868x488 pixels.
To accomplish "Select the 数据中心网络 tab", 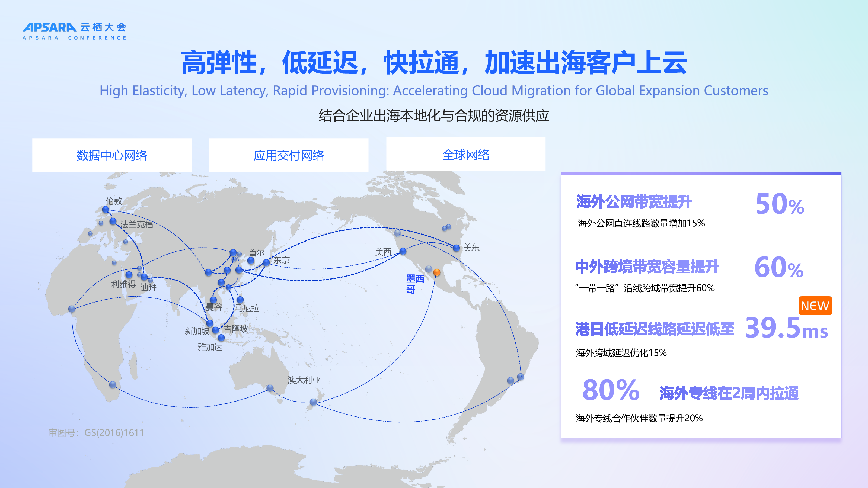I will coord(112,155).
